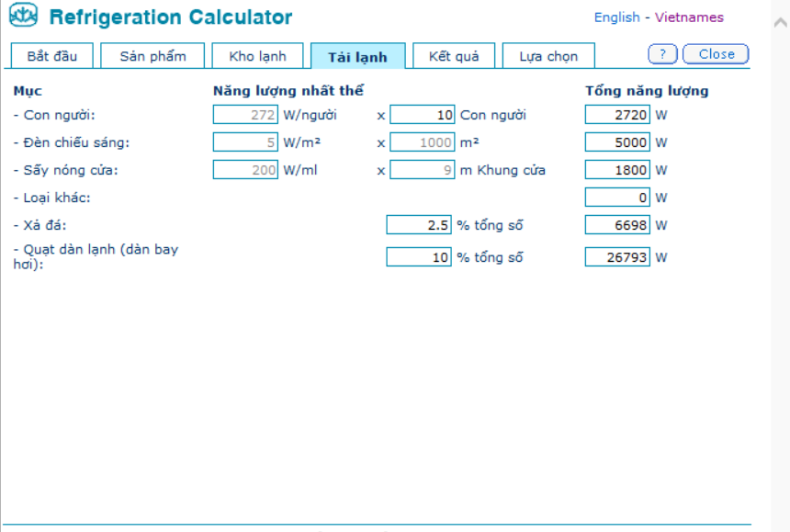
Task: Select the Kho lạnh tab
Action: coord(257,56)
